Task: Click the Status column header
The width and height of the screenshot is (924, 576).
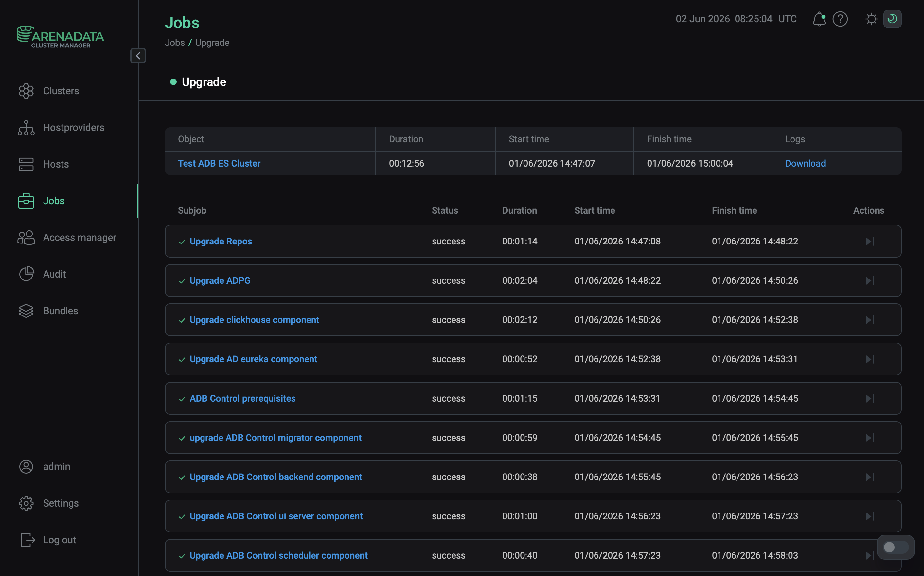Action: (444, 210)
